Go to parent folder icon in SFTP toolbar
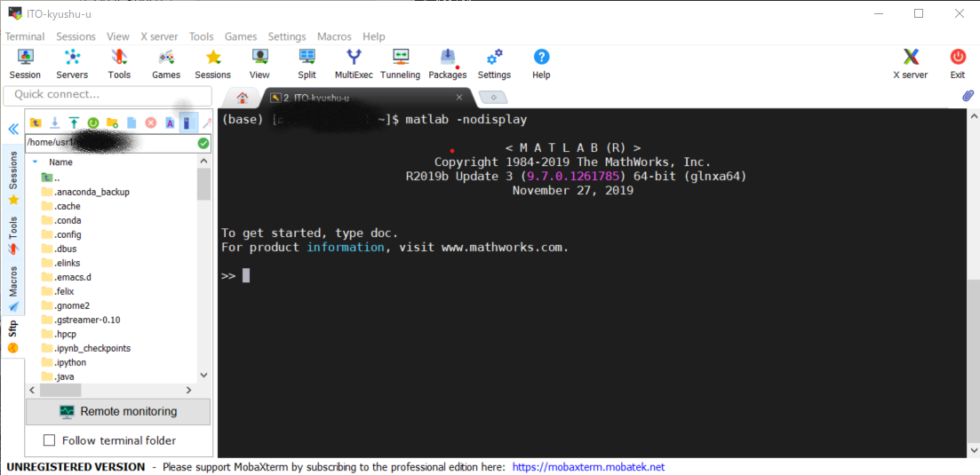The image size is (980, 475). pos(36,123)
